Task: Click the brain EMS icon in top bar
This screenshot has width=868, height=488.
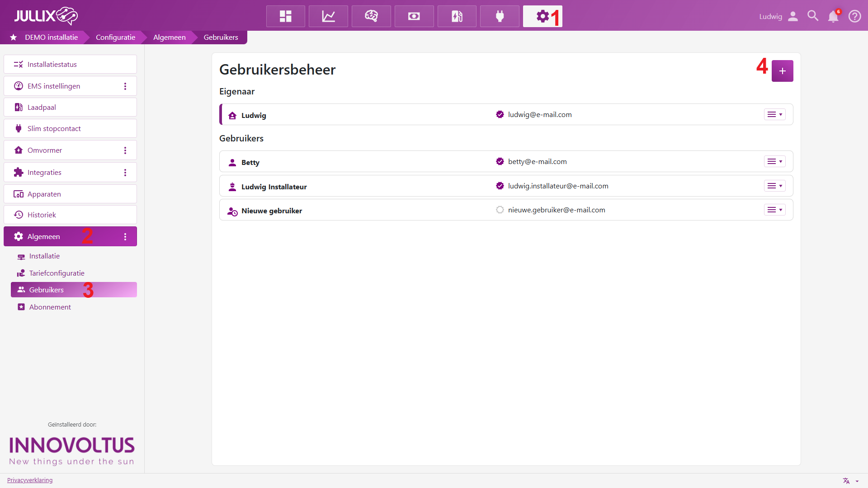Action: tap(371, 16)
